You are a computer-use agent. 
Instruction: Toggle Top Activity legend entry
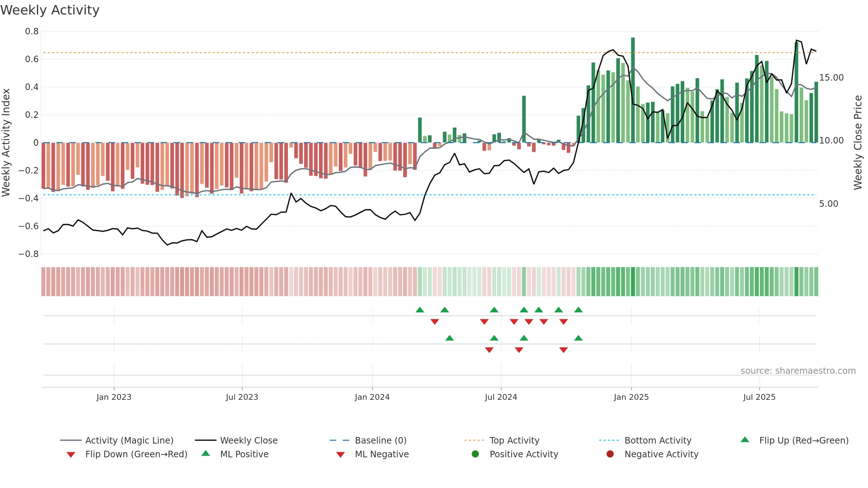[502, 440]
